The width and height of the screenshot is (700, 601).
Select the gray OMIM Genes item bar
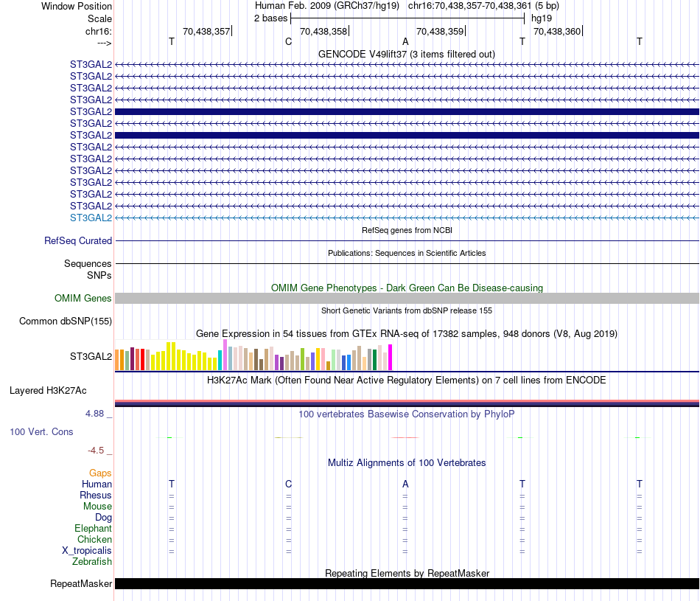pos(407,298)
